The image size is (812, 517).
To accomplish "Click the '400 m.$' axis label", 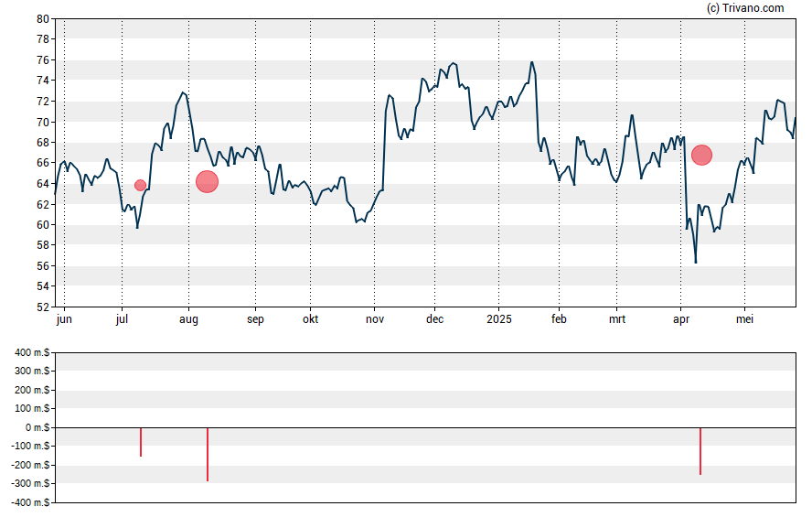I will [32, 353].
